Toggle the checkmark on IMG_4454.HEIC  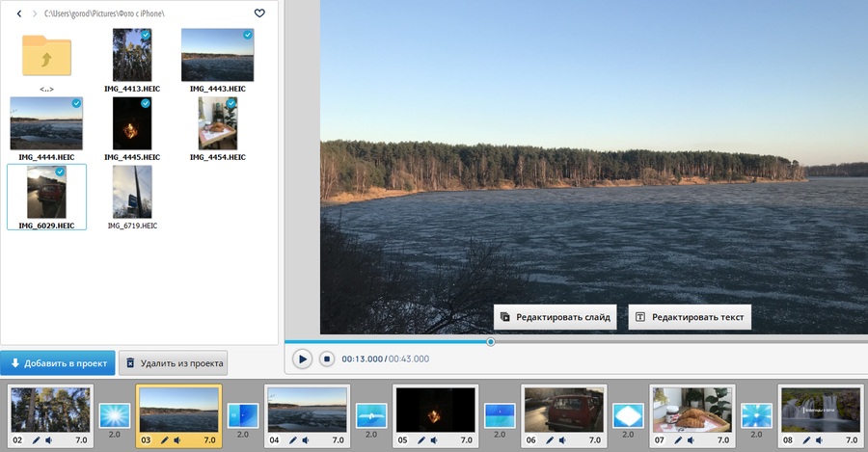coord(231,103)
